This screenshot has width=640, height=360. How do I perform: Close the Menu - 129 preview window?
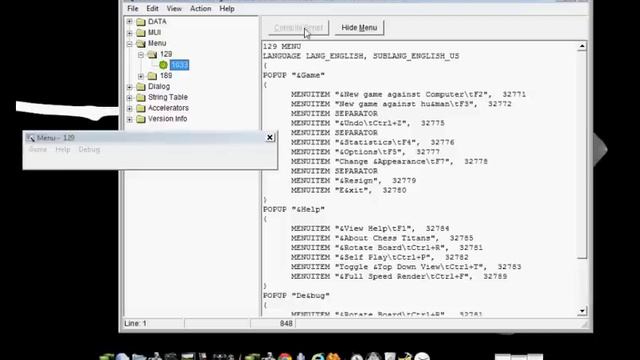point(270,138)
